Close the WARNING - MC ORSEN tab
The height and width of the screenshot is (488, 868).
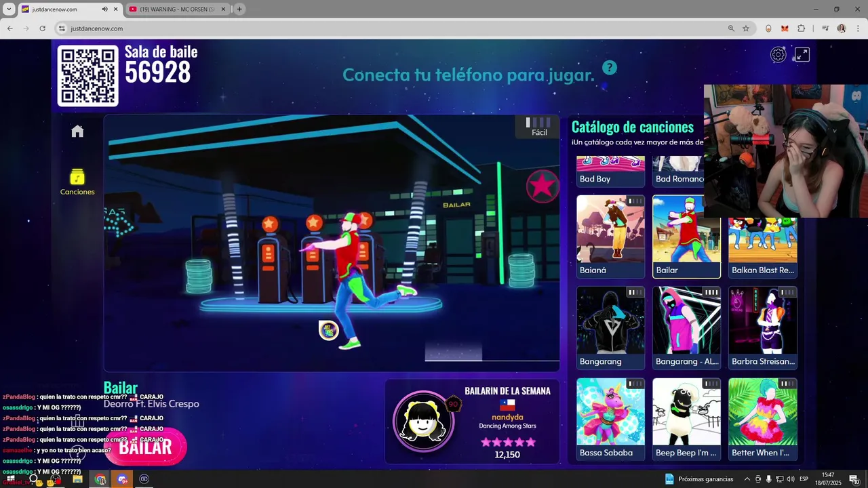point(224,9)
